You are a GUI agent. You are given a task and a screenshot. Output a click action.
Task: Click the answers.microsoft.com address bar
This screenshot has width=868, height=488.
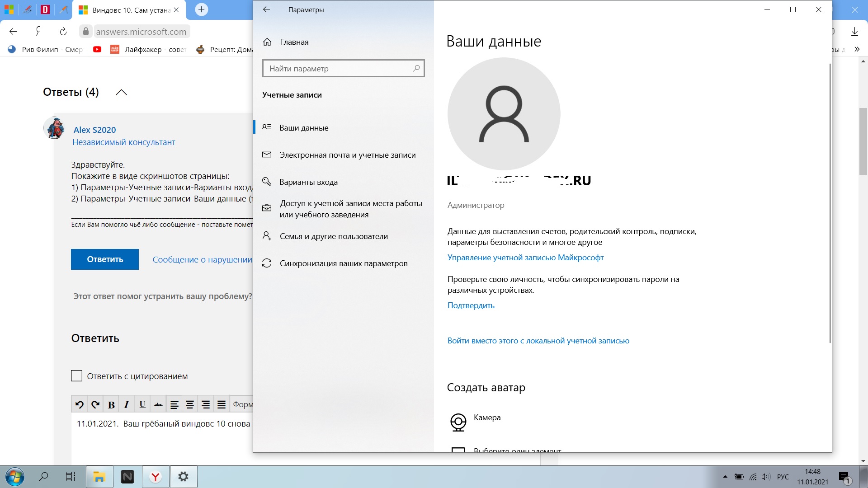141,32
